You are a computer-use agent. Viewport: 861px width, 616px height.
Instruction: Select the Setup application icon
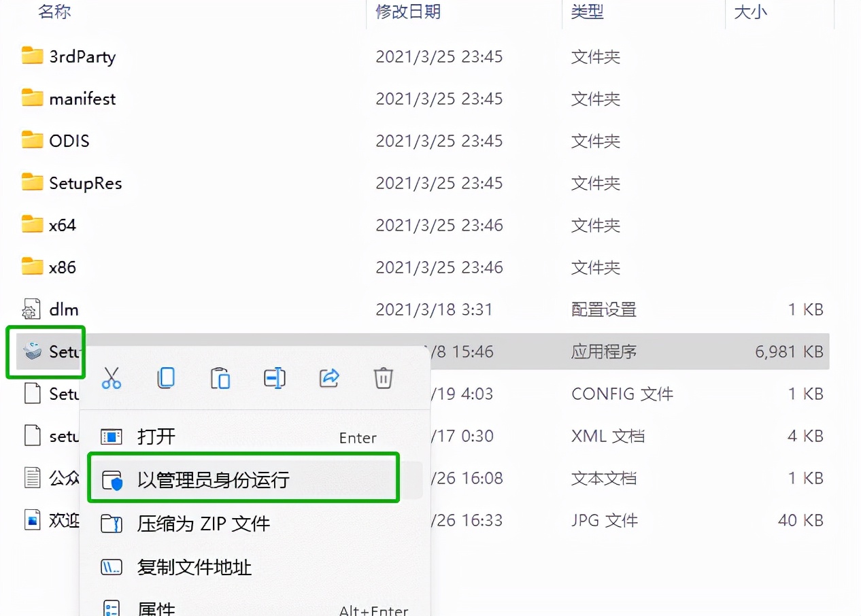point(32,352)
